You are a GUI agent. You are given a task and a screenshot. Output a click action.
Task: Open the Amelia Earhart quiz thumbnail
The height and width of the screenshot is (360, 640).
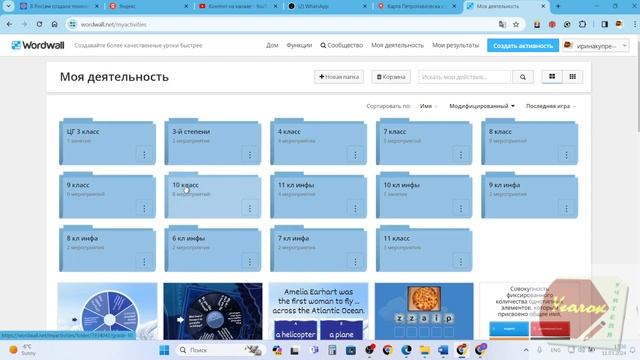click(x=318, y=311)
